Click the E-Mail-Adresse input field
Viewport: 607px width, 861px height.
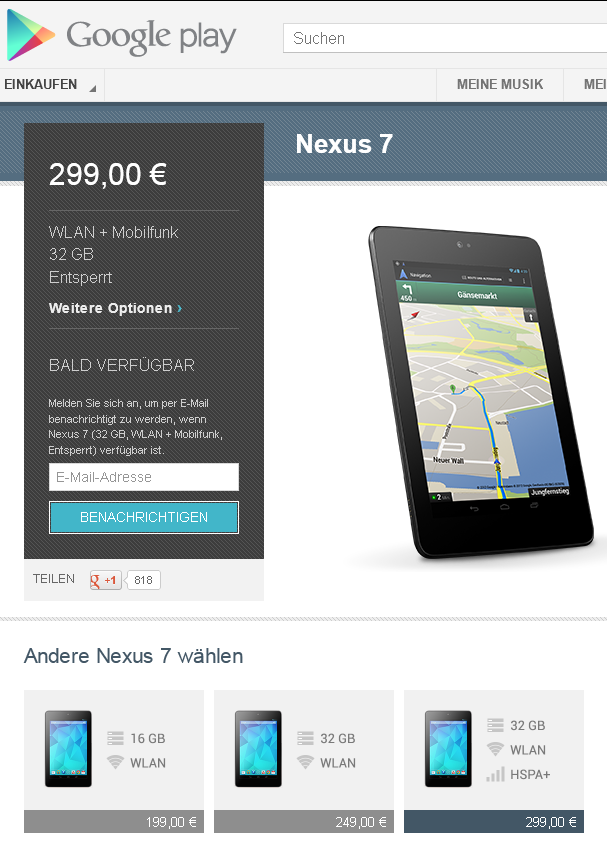click(144, 477)
